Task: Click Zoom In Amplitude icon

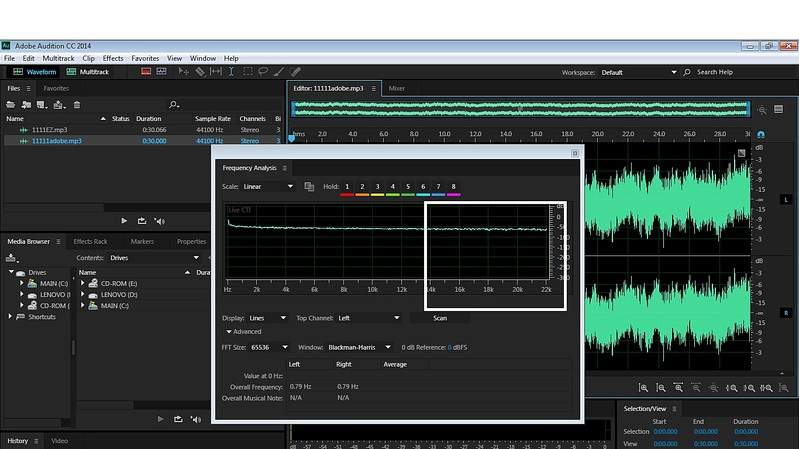Action: [644, 388]
